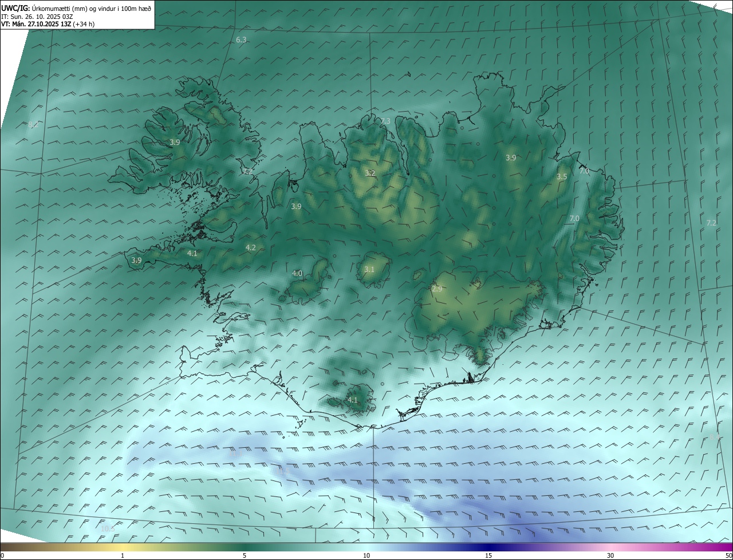Viewport: 733px width, 560px height.
Task: Select the 3.2 precipitation label in north Iceland
Action: [370, 173]
